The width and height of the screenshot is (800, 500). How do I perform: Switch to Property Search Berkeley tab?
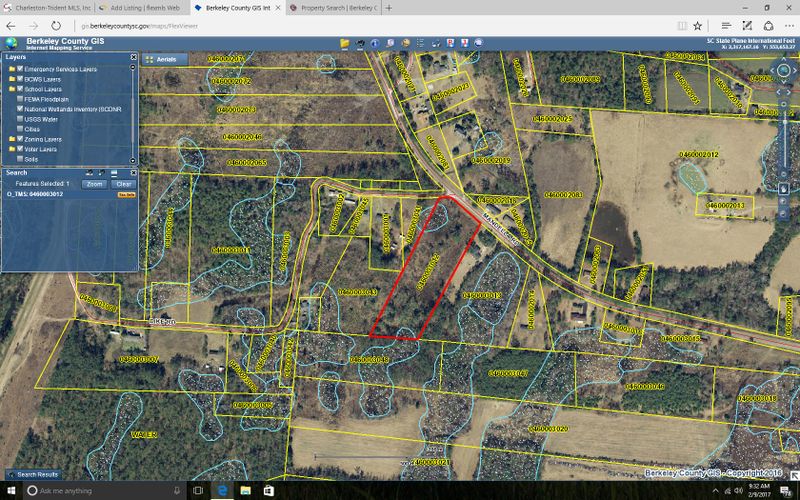click(x=333, y=8)
